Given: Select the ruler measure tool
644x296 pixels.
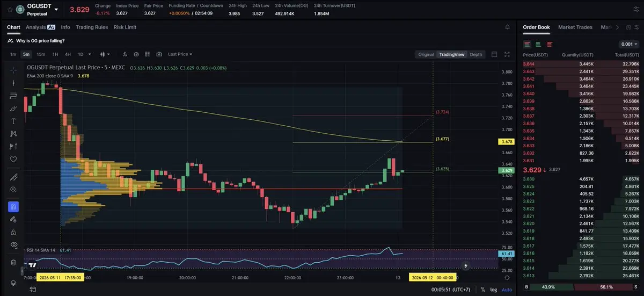Looking at the screenshot, I should [x=13, y=177].
